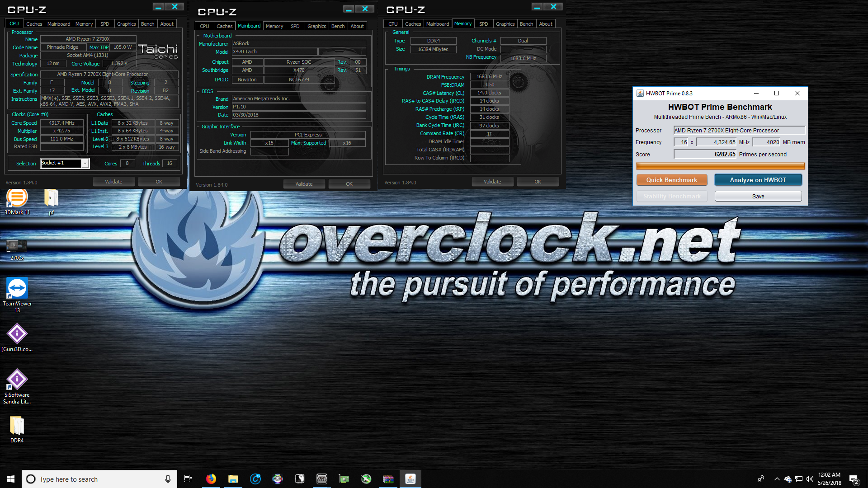Click the CAS# Latency value 14.0 clocks
Image resolution: width=868 pixels, height=488 pixels.
(489, 93)
